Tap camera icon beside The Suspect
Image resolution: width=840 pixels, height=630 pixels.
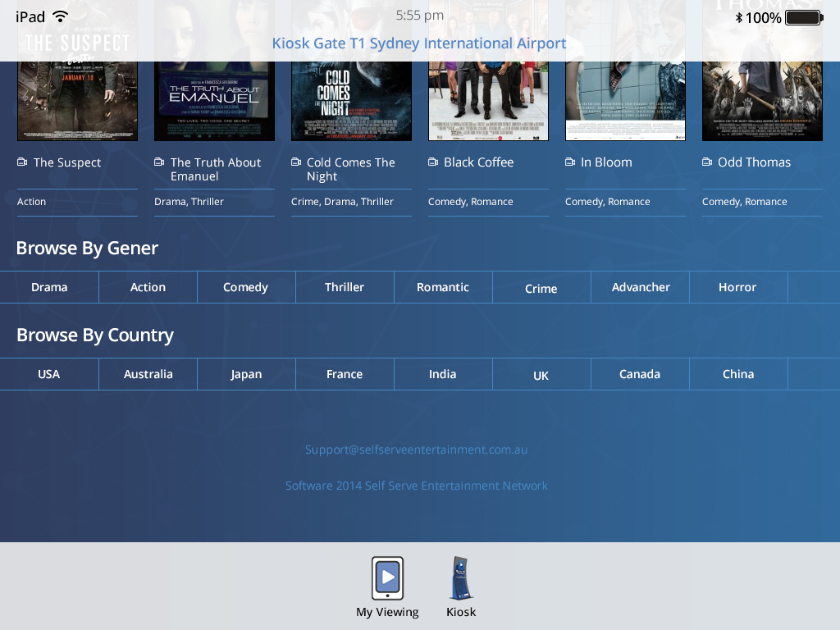click(x=22, y=162)
